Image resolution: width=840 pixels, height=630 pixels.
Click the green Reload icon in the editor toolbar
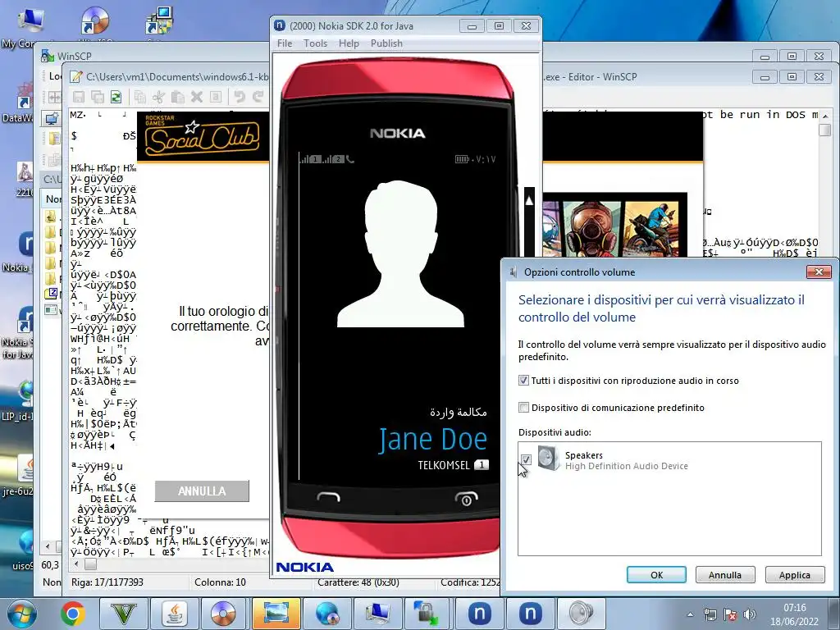116,97
